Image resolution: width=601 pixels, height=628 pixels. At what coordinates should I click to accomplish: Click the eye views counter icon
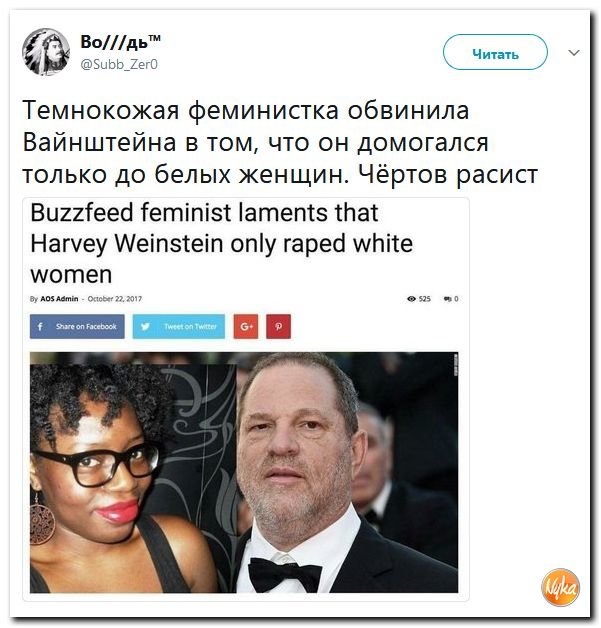click(411, 299)
